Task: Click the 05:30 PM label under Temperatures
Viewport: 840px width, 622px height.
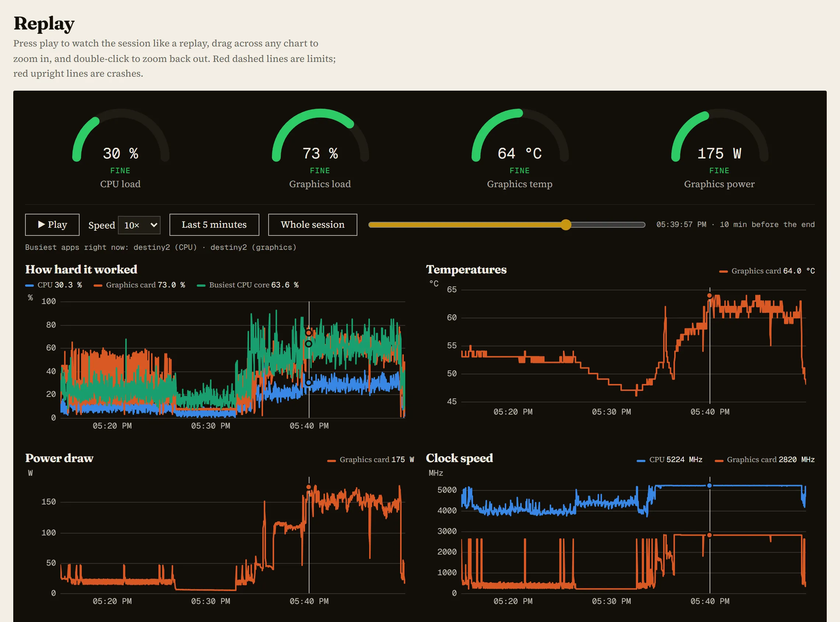Action: 611,412
